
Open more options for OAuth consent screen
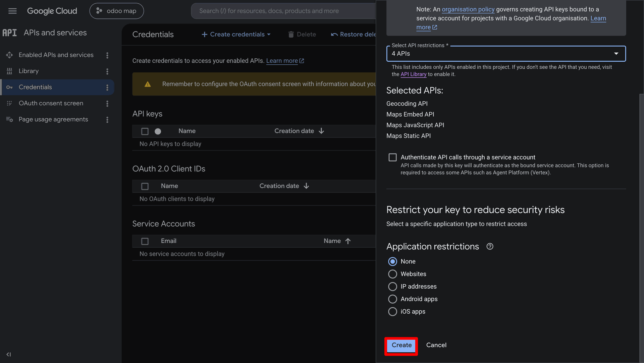(x=107, y=104)
